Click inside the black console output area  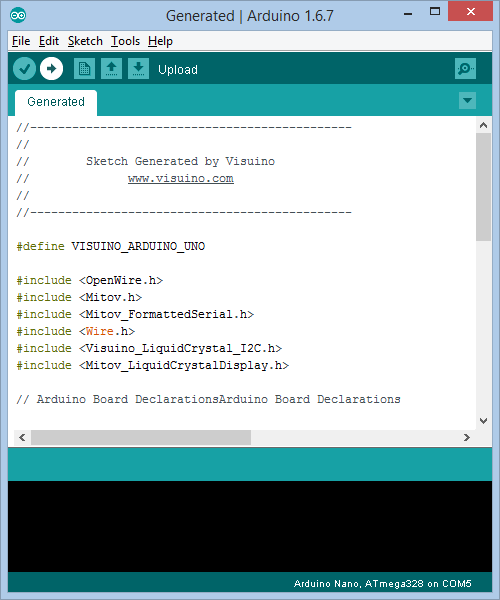250,526
